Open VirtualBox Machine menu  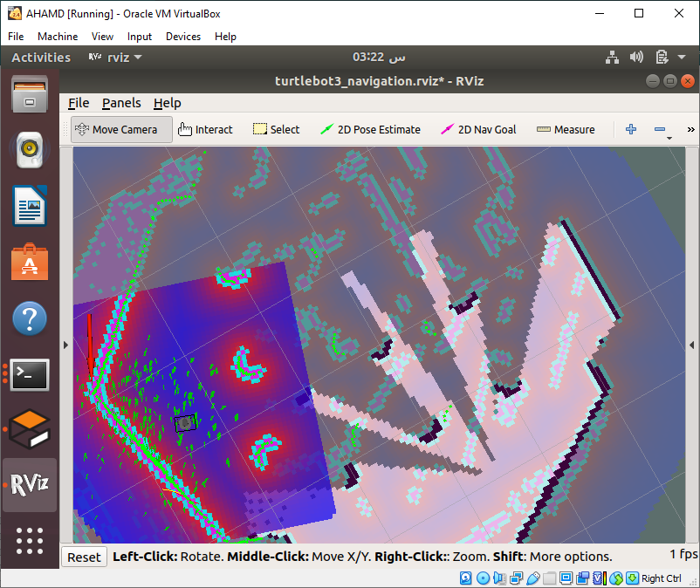coord(58,37)
